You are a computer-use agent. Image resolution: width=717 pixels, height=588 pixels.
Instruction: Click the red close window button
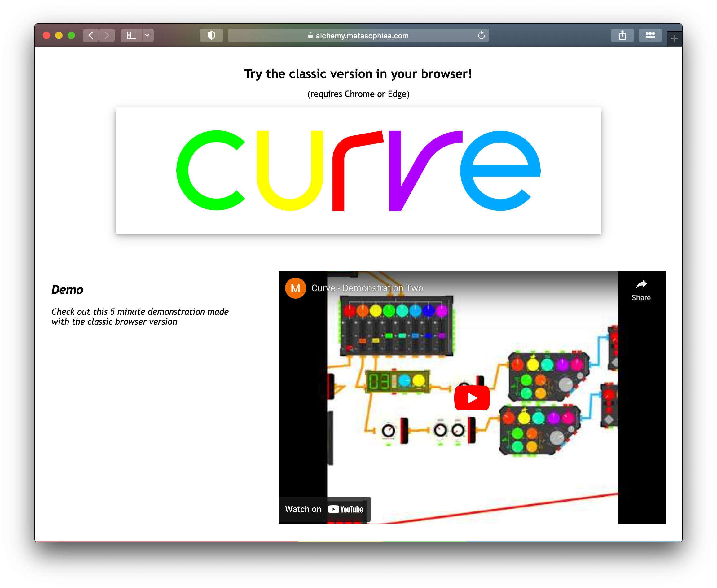coord(47,35)
